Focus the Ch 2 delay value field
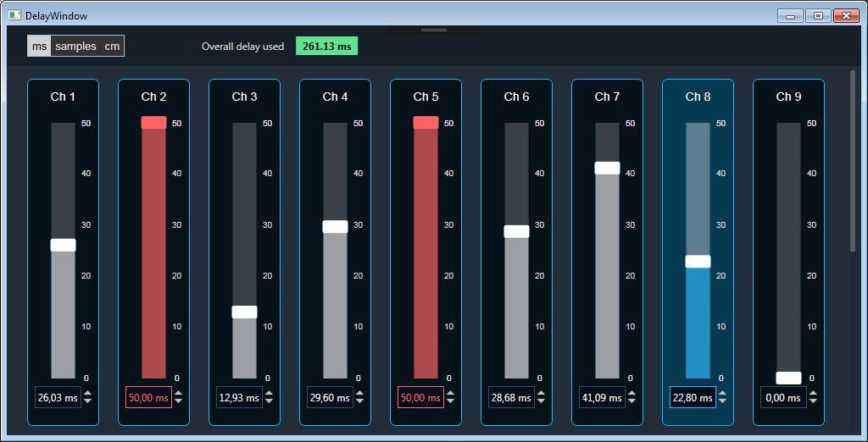868x442 pixels. (148, 397)
